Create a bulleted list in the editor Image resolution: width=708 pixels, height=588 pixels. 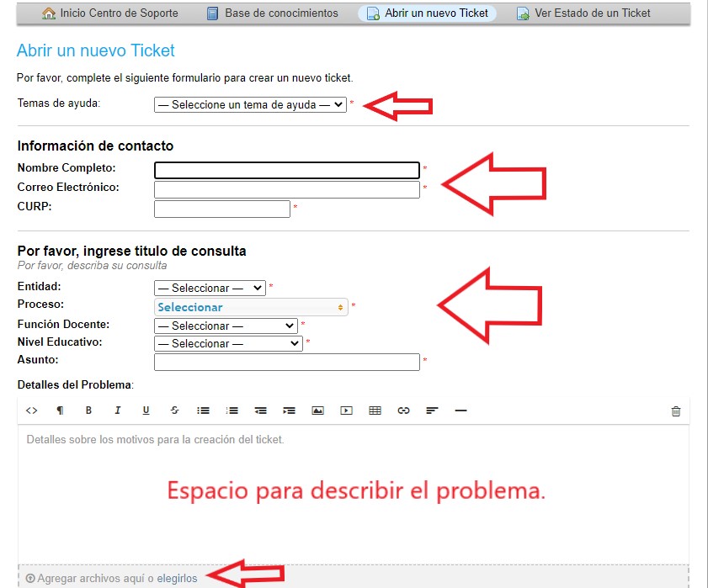click(x=203, y=411)
